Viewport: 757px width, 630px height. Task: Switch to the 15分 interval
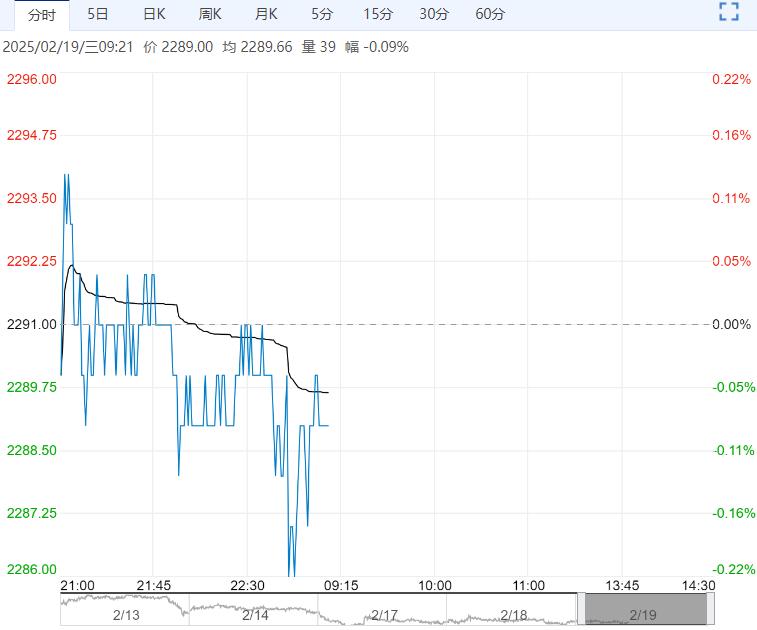[378, 14]
